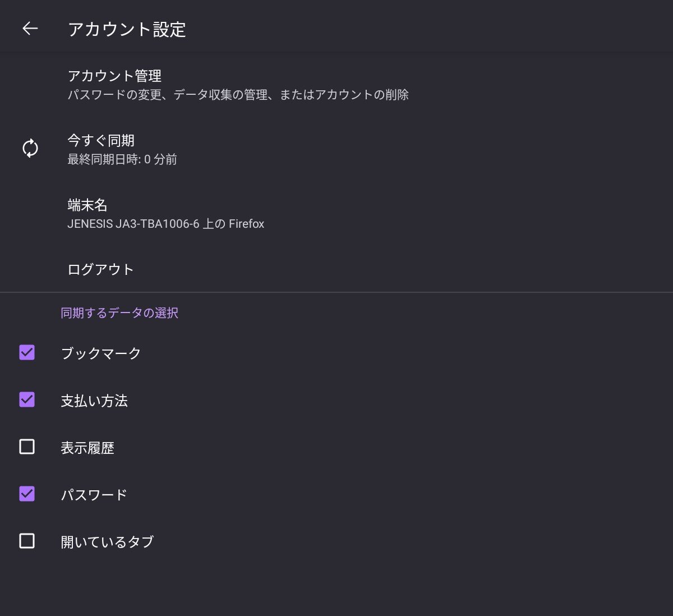The height and width of the screenshot is (616, 673).
Task: Select the 表示履歴 label
Action: click(87, 448)
